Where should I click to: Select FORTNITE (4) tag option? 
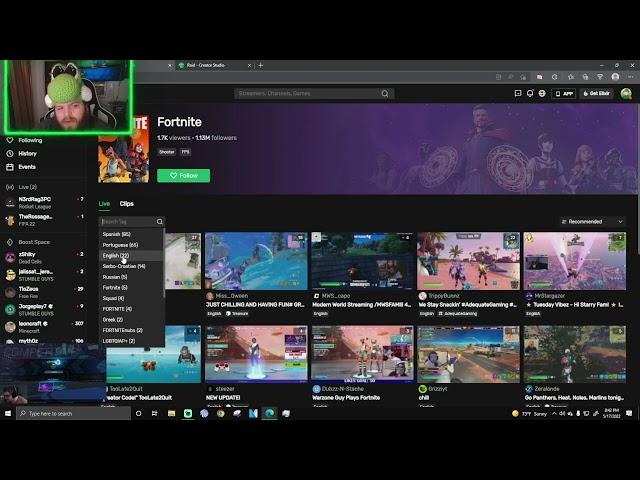(x=131, y=309)
